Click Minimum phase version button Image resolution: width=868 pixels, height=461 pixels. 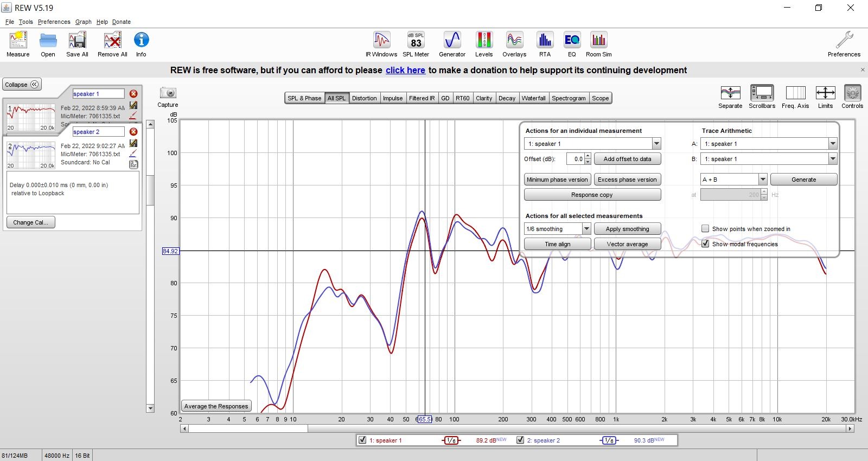[x=557, y=180]
